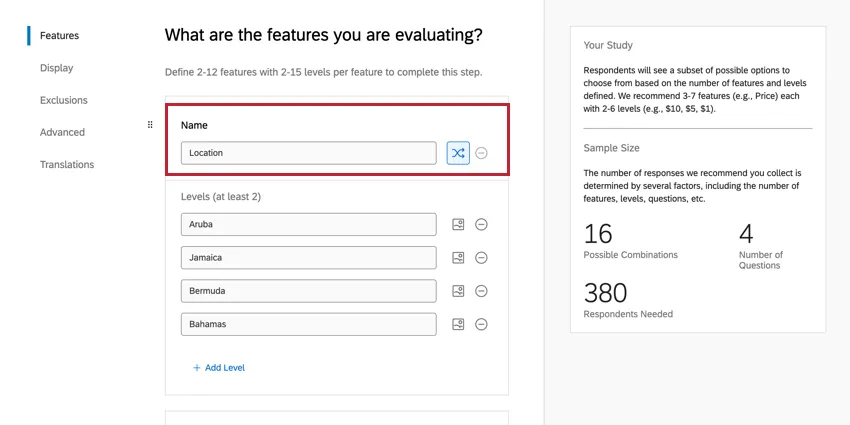Viewport: 850px width, 425px height.
Task: Grab the drag handle beside the feature
Action: [150, 125]
